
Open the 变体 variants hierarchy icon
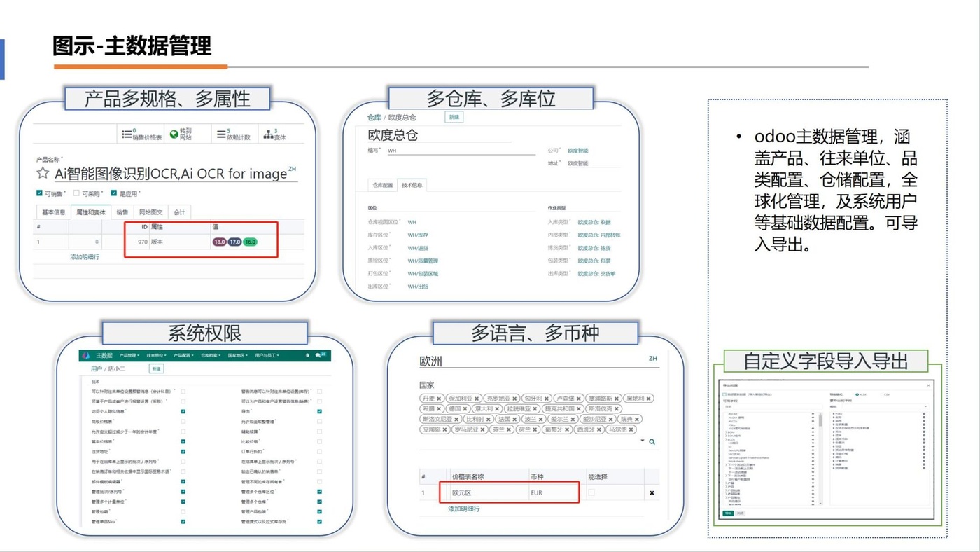click(x=268, y=134)
